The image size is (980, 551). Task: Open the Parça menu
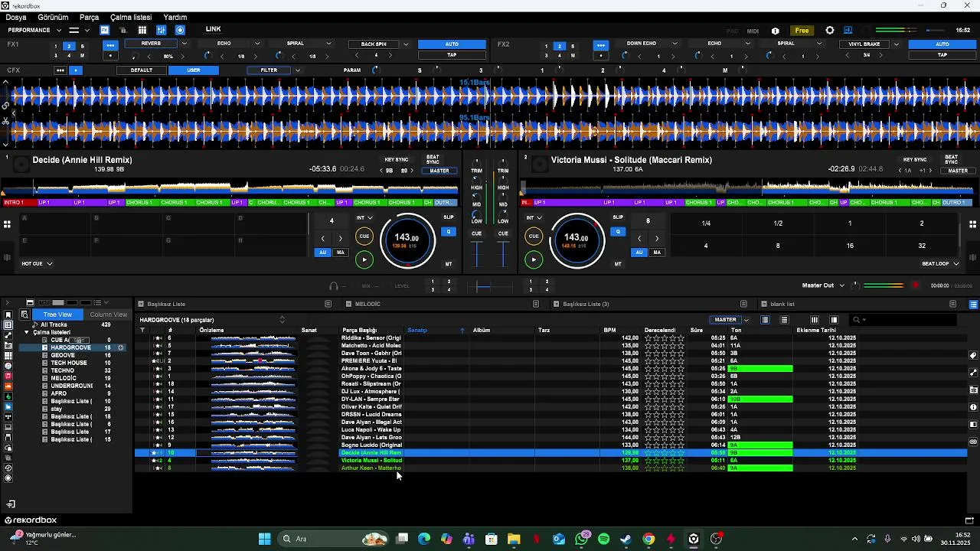(89, 17)
